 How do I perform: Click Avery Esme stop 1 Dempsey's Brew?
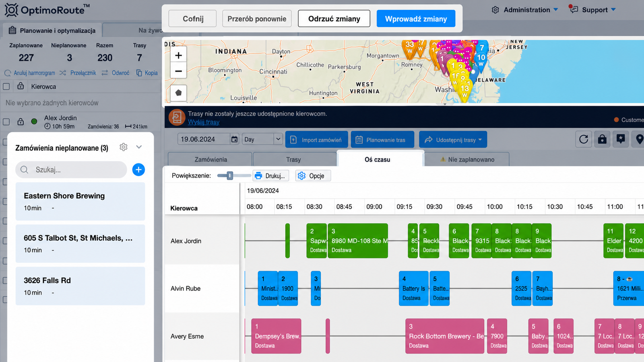(x=276, y=336)
